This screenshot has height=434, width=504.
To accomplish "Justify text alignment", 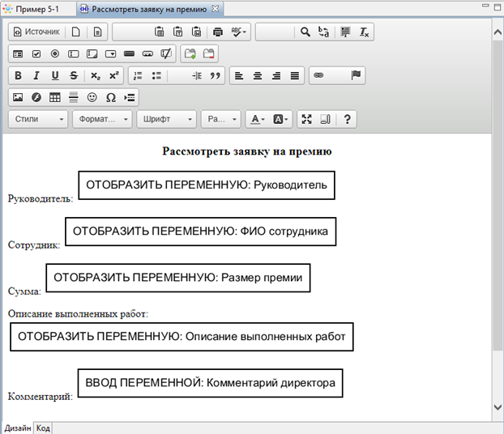I will [295, 75].
